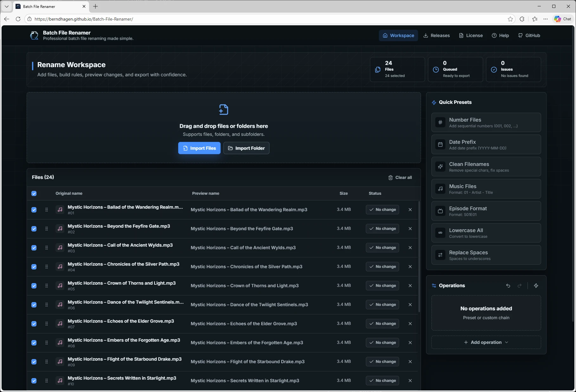Remove Call of the Ancient Wylds file
The image size is (576, 392).
pos(410,248)
